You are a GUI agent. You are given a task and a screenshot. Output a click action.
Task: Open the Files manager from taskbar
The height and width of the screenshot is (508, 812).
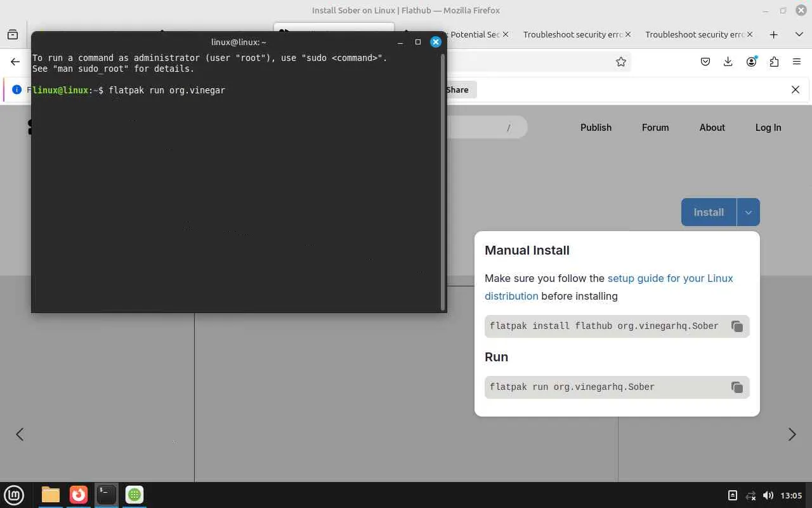(51, 495)
